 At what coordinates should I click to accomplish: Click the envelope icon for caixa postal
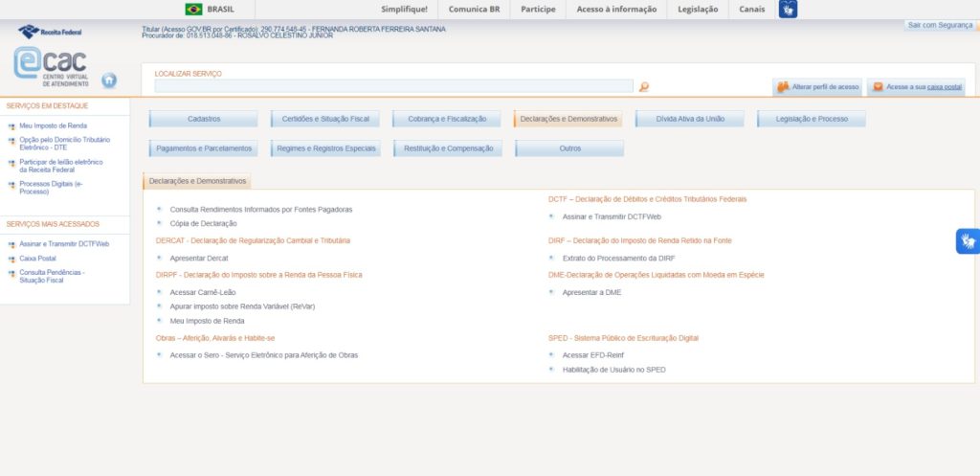[x=878, y=87]
